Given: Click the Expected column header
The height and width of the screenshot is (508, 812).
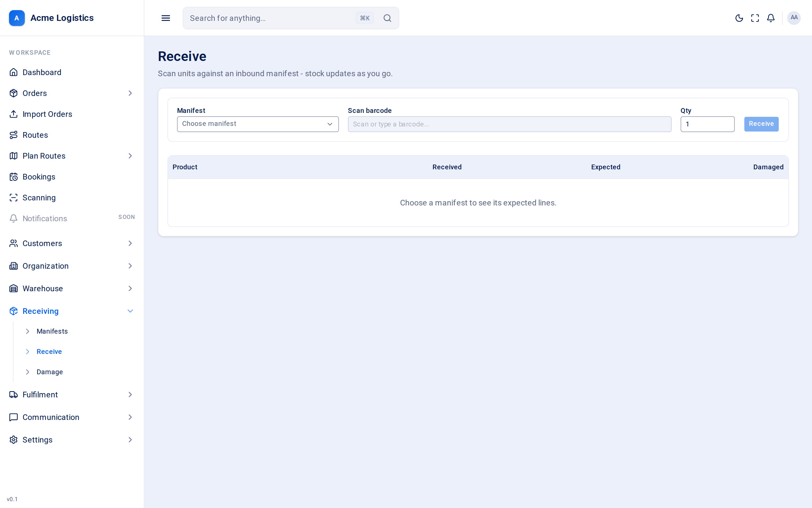Looking at the screenshot, I should pos(605,167).
